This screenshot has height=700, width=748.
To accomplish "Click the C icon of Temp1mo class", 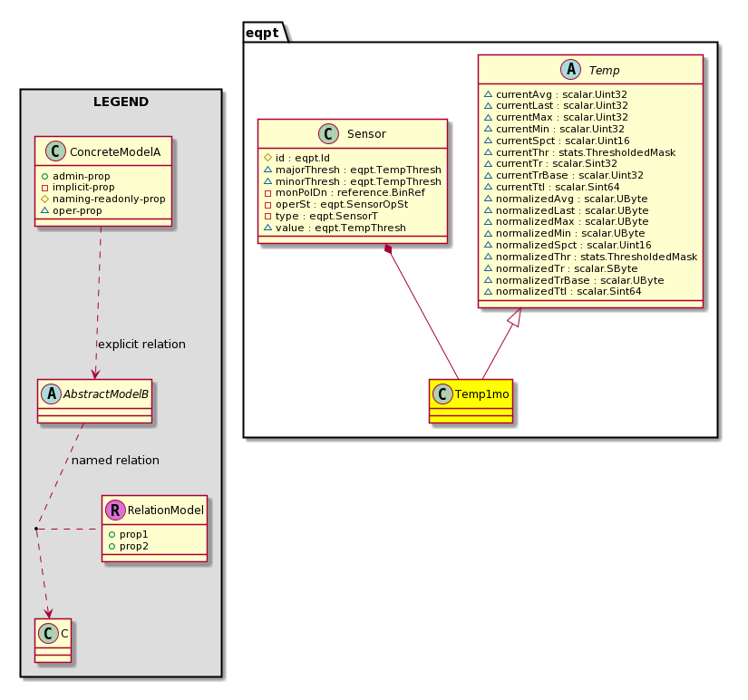I will click(442, 394).
